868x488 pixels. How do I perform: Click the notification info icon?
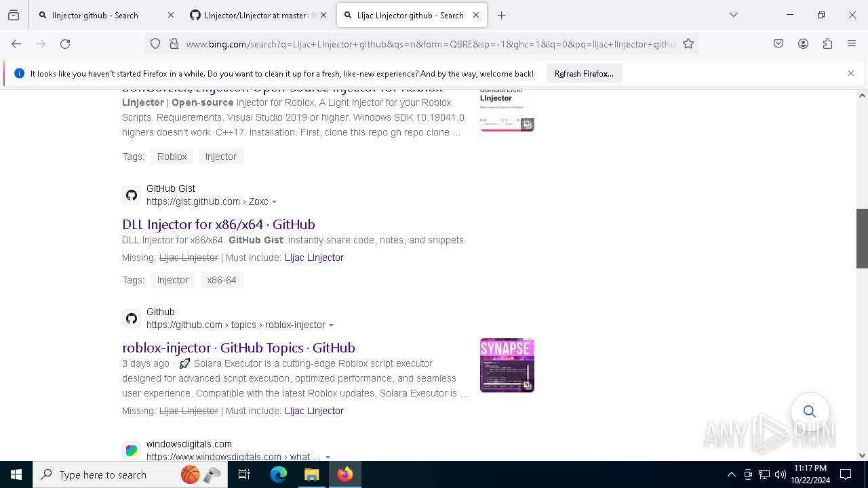click(x=19, y=73)
